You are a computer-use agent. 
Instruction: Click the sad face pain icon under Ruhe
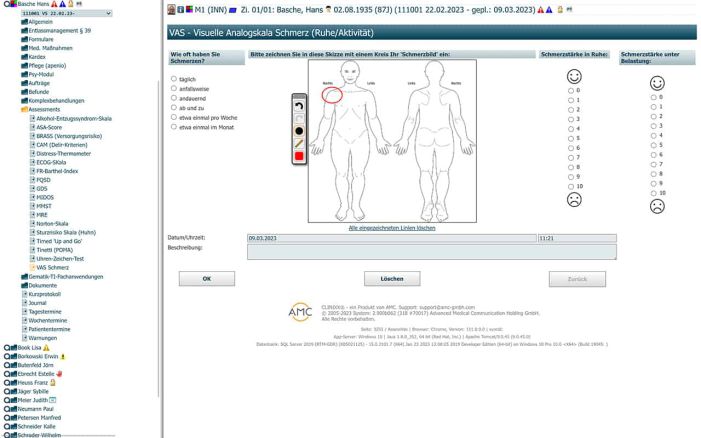tap(574, 200)
